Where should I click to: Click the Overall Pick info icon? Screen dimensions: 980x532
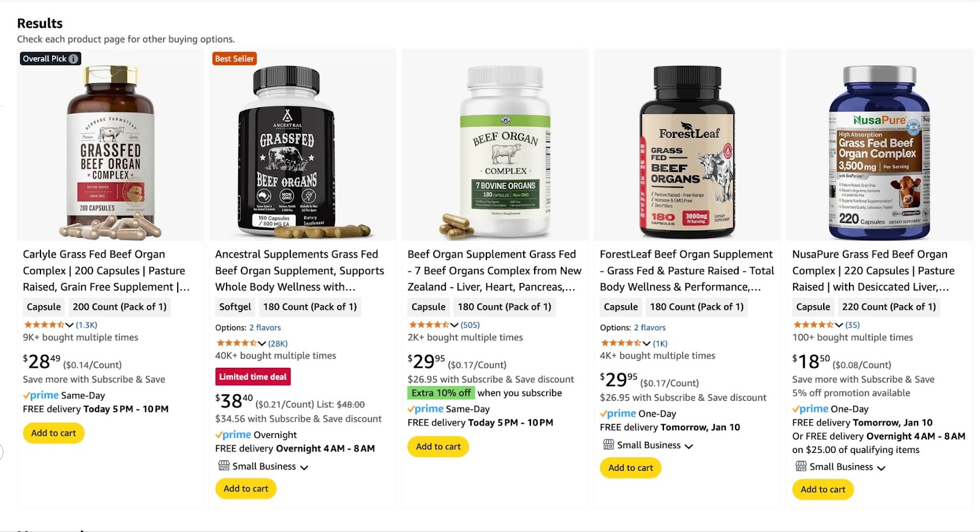[x=73, y=59]
